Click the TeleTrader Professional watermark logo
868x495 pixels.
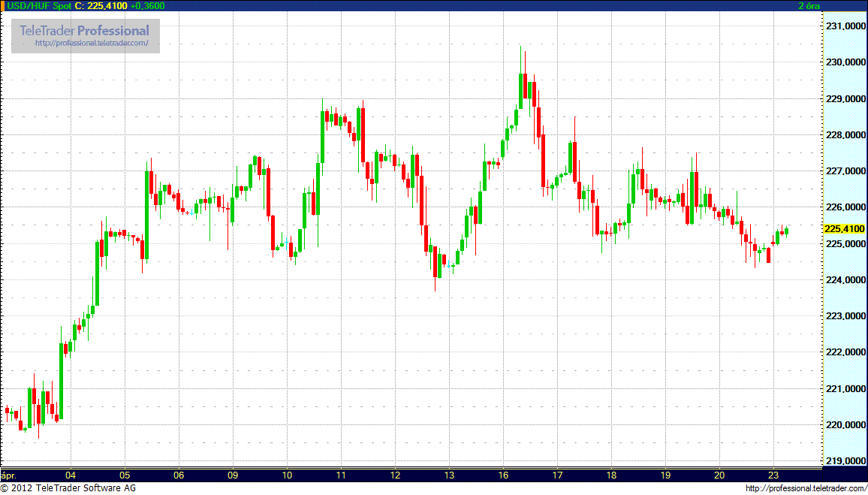coord(84,31)
